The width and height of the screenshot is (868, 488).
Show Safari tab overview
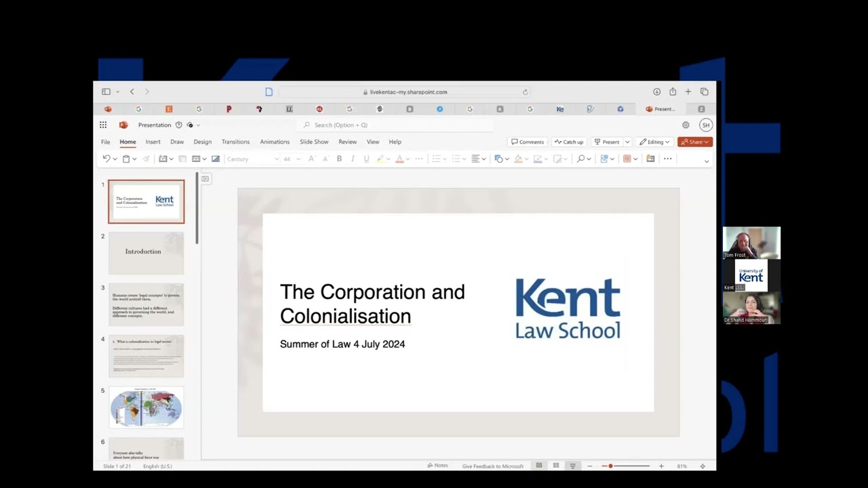[x=704, y=91]
